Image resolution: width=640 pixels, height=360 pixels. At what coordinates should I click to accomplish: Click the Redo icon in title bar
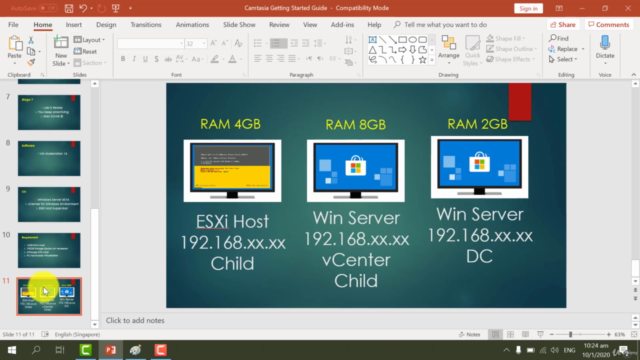tap(101, 8)
